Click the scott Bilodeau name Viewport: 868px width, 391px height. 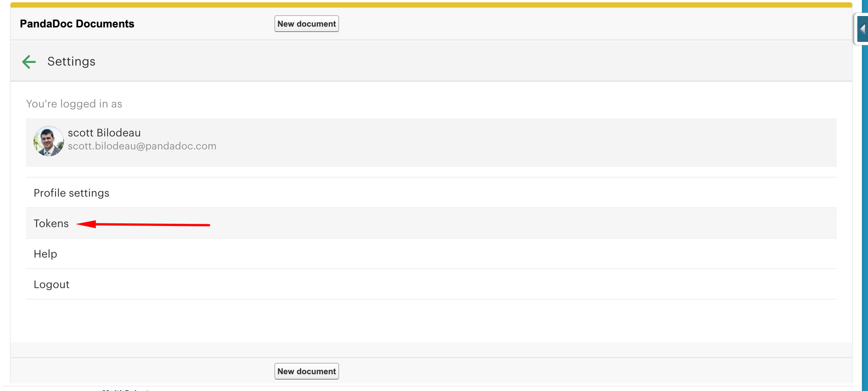coord(104,133)
